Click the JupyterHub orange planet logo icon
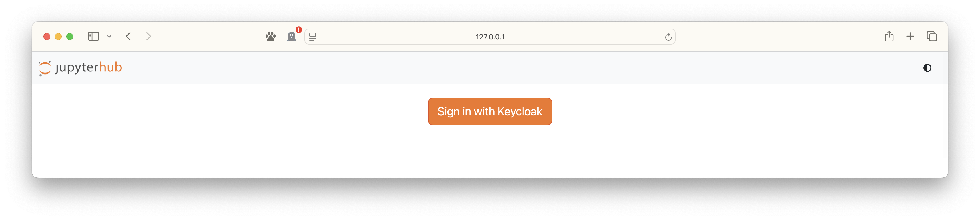Image resolution: width=980 pixels, height=220 pixels. click(x=45, y=68)
